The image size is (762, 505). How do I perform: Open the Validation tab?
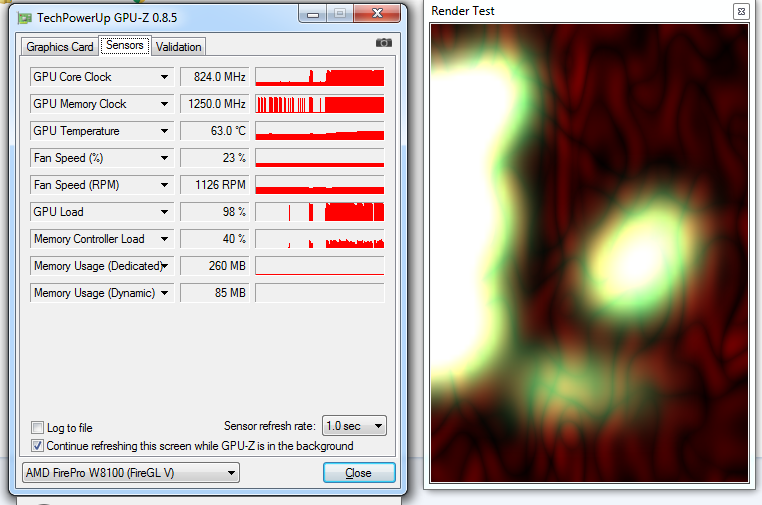[178, 47]
